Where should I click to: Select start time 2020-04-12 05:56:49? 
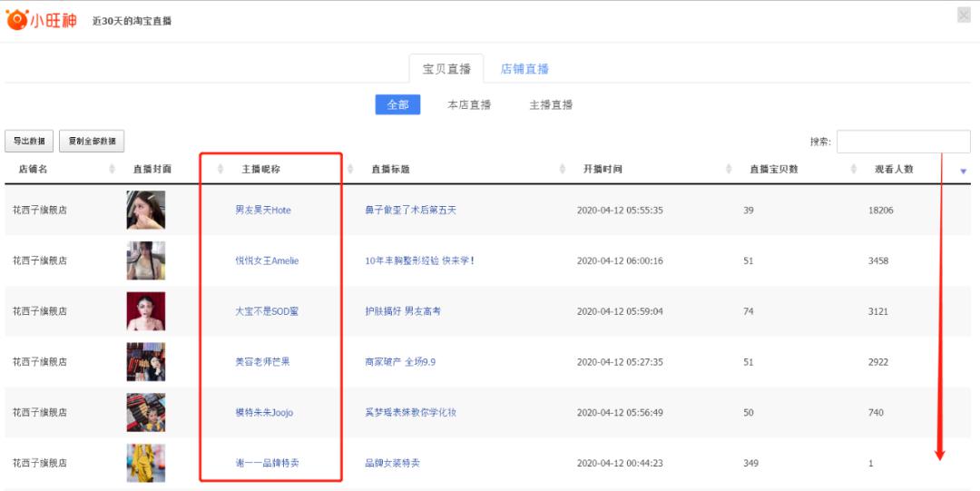pos(620,413)
